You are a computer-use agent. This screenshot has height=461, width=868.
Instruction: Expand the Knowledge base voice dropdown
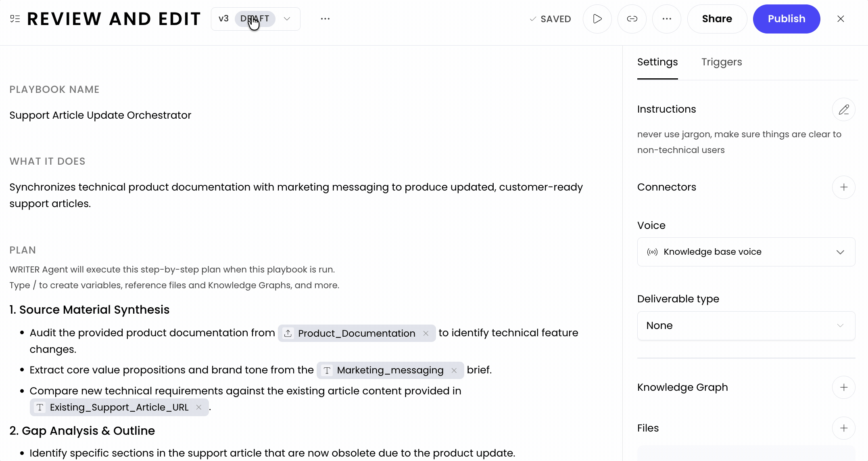(746, 252)
